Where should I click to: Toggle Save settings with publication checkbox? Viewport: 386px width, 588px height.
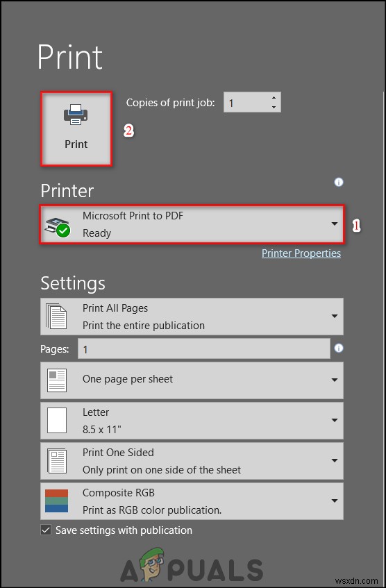(x=46, y=530)
